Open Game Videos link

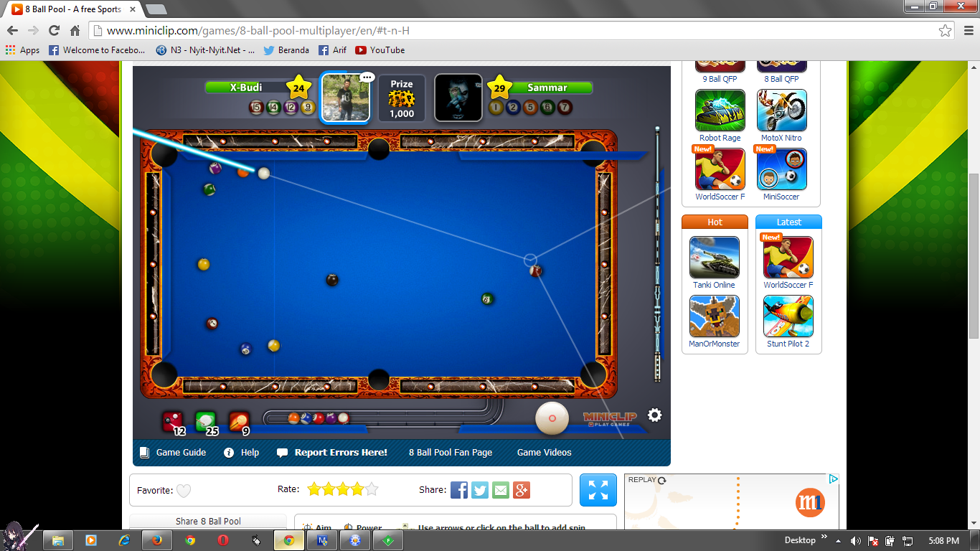pyautogui.click(x=545, y=453)
